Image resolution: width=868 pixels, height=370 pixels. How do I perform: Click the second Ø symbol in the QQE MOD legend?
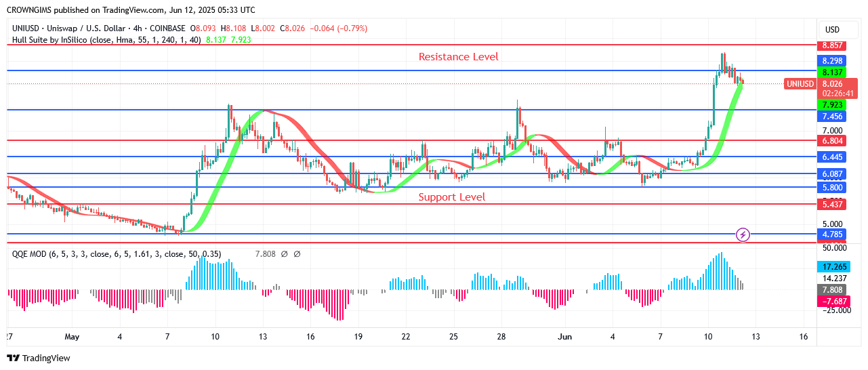297,254
